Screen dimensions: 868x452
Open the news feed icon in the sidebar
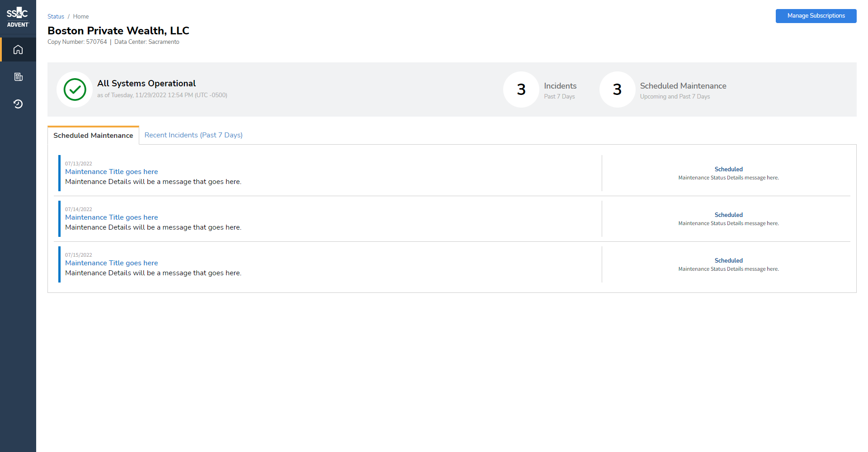[18, 77]
